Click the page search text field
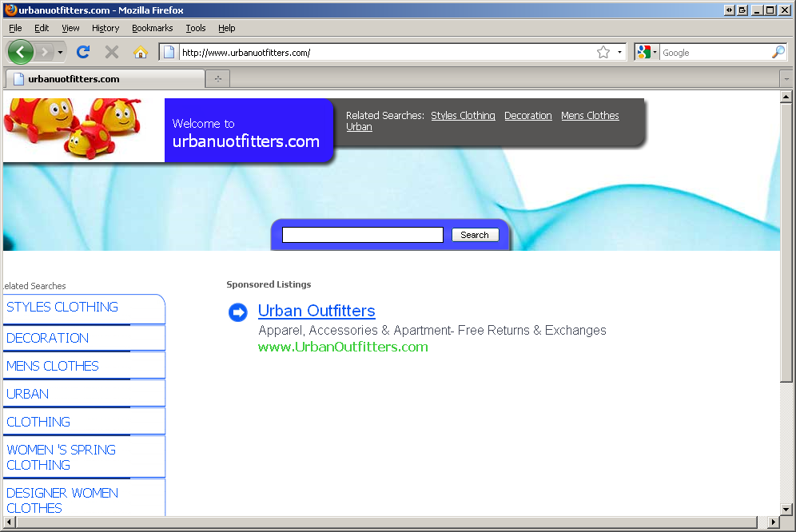 (363, 235)
